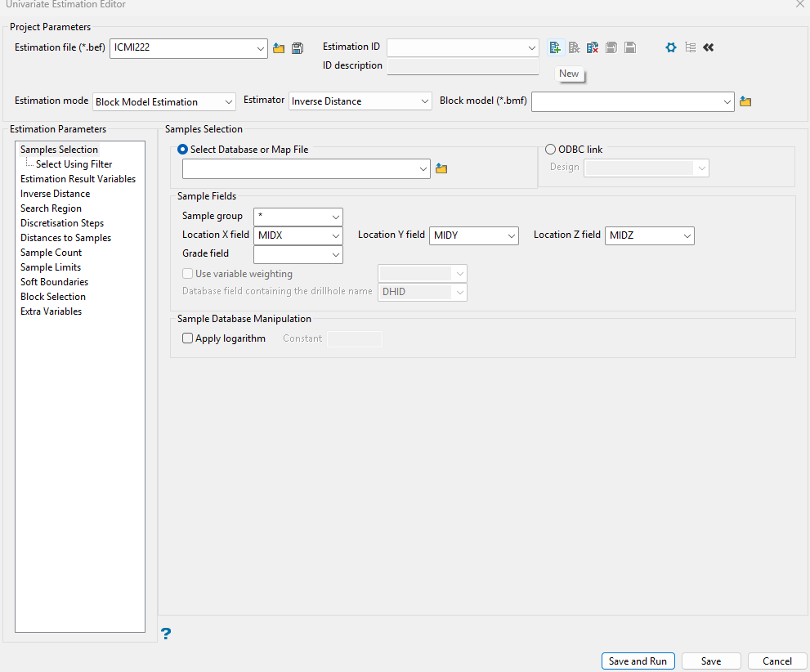
Task: Click the Save and Run button
Action: click(638, 661)
